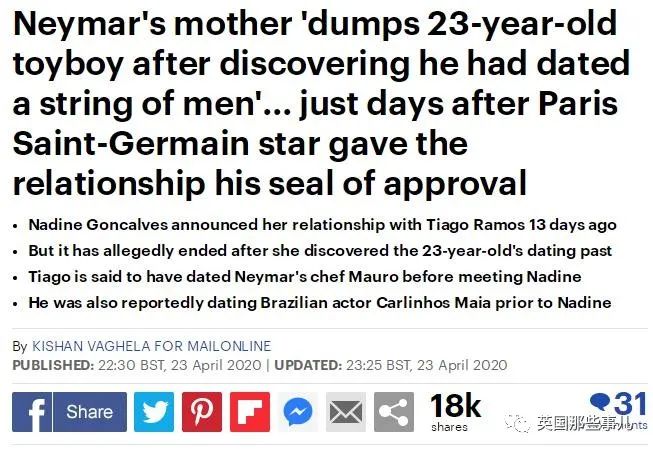This screenshot has height=451, width=653.
Task: Share via the red Flipboard icon
Action: pos(250,411)
